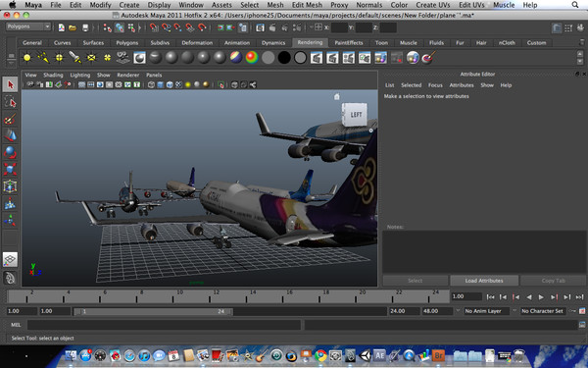Click the range slider bar
The height and width of the screenshot is (368, 588).
(153, 311)
